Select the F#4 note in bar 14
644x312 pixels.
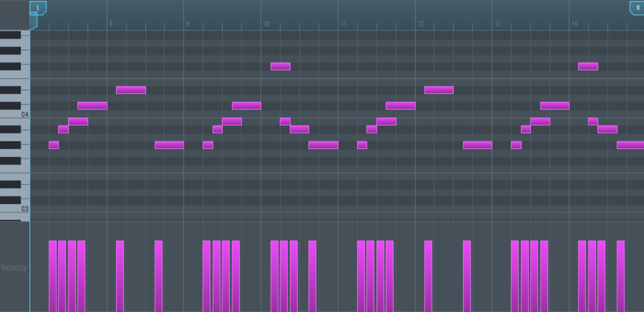(x=588, y=67)
